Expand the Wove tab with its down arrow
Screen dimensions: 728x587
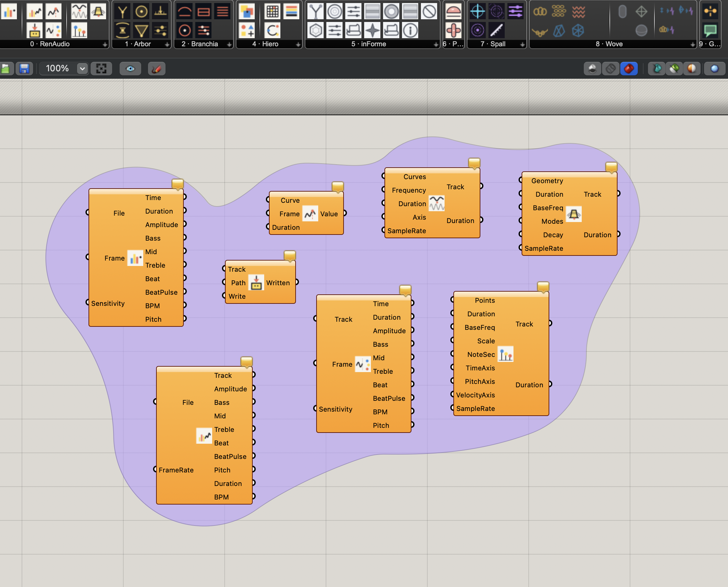[x=693, y=44]
